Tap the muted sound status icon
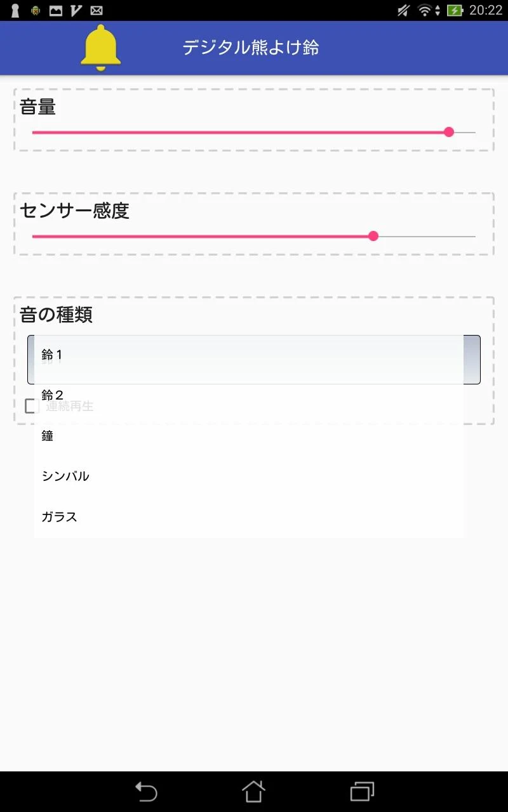Viewport: 508px width, 812px height. pos(403,10)
